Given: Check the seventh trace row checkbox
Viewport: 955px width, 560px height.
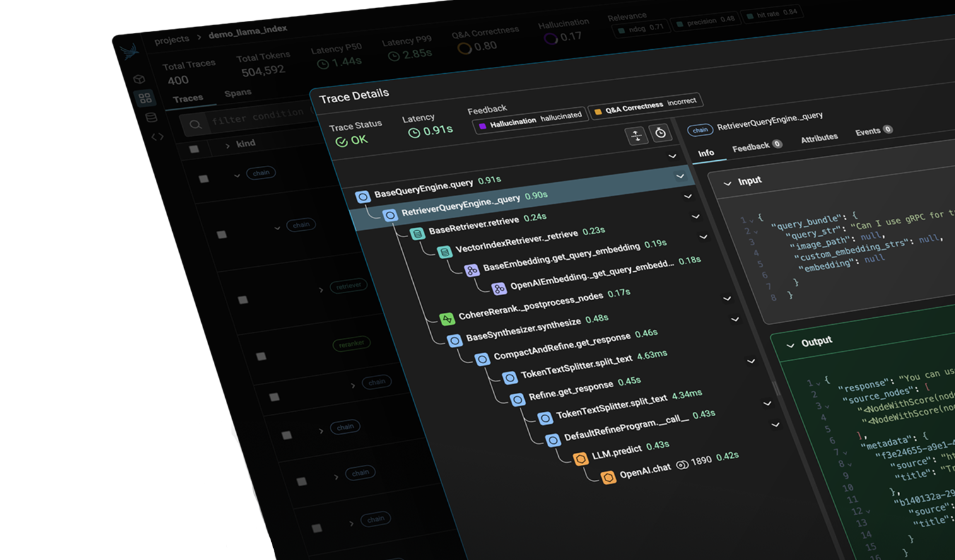Looking at the screenshot, I should (302, 481).
